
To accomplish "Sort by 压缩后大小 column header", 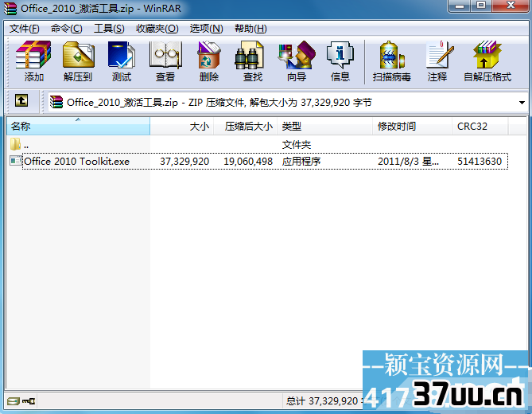I will pos(246,127).
